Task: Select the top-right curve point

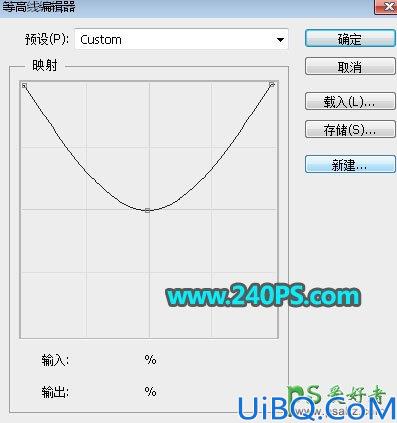Action: (272, 85)
